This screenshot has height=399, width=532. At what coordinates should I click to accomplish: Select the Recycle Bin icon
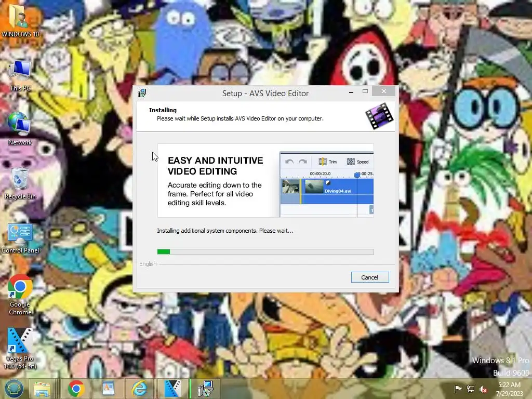click(x=20, y=183)
